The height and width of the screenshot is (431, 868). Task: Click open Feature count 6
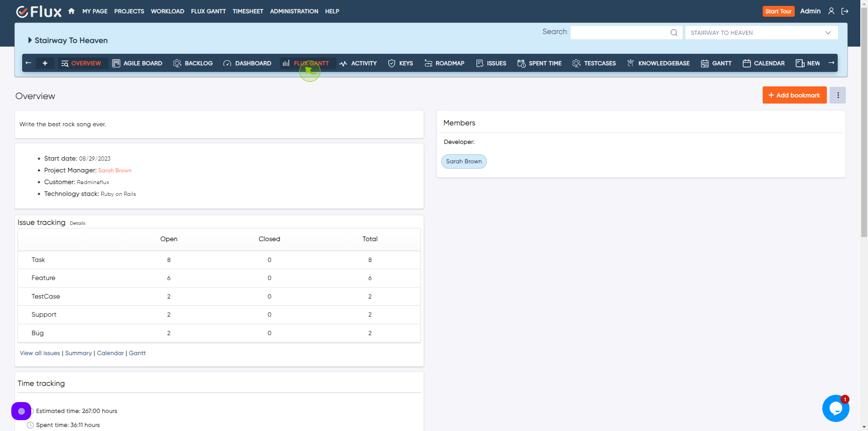(169, 278)
